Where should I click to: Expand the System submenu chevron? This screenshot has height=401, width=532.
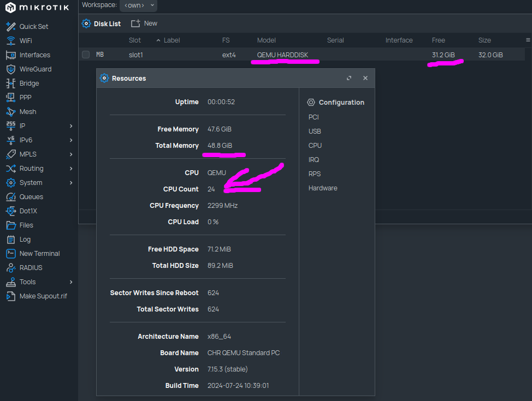(x=71, y=183)
